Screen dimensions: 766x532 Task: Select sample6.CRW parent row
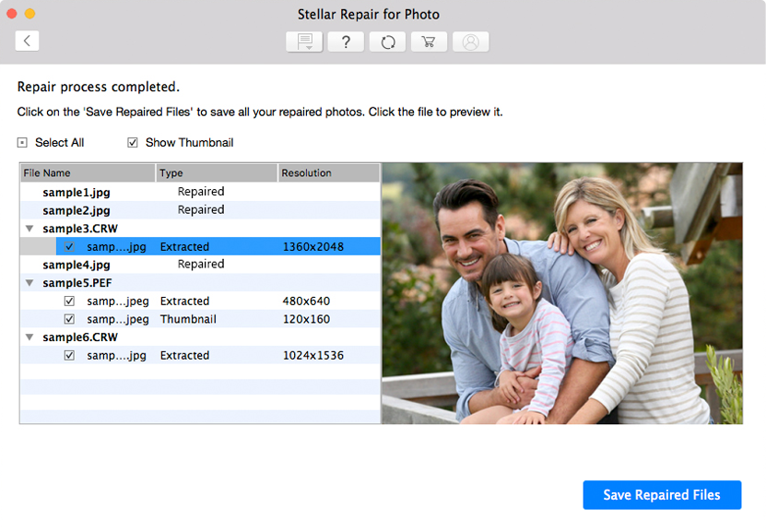click(x=200, y=337)
